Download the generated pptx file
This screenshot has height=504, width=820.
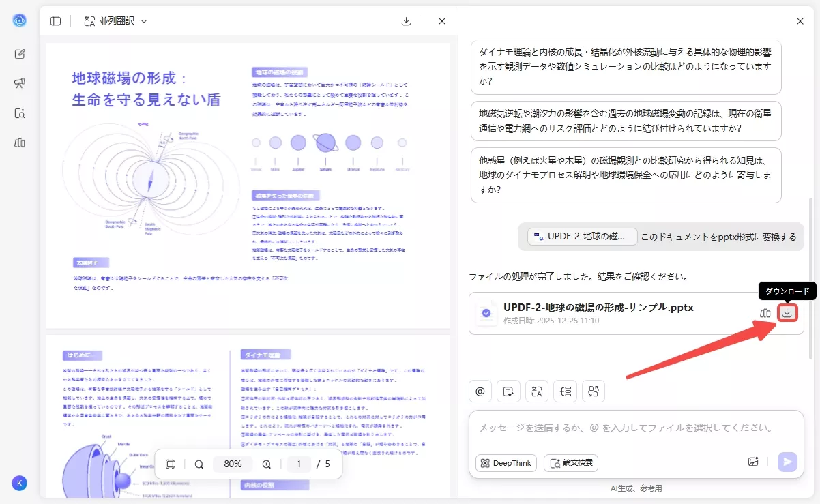[787, 313]
